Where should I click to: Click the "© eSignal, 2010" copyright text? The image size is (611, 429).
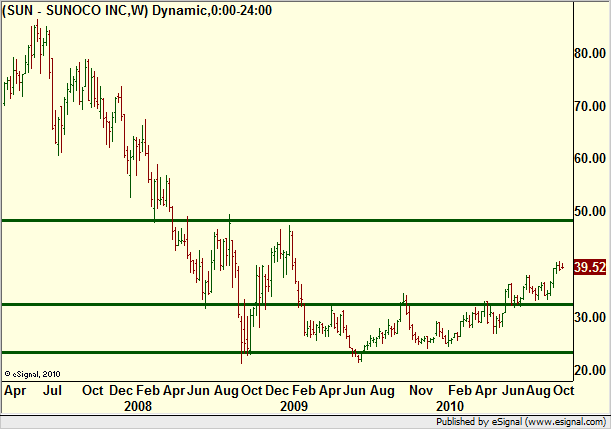(x=32, y=374)
